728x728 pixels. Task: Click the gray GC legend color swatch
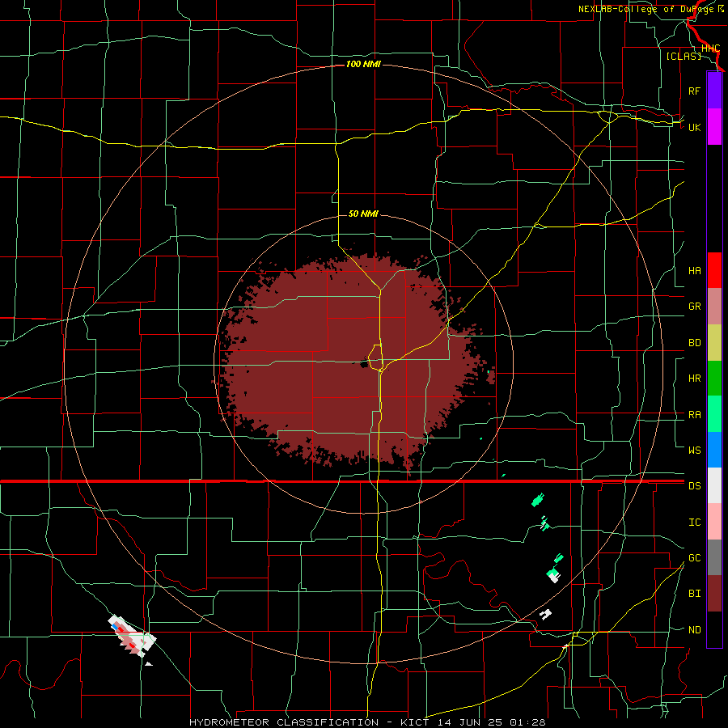click(714, 557)
